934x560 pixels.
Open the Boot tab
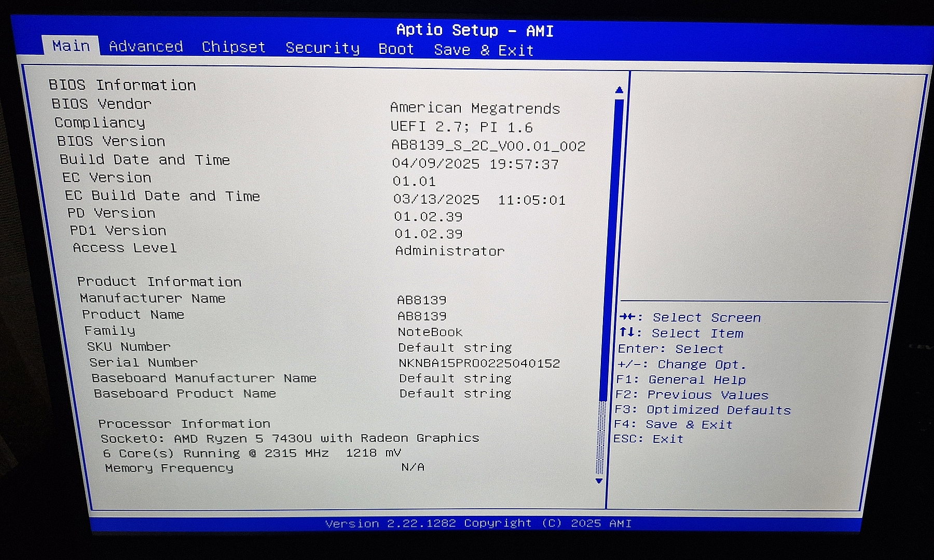click(396, 49)
